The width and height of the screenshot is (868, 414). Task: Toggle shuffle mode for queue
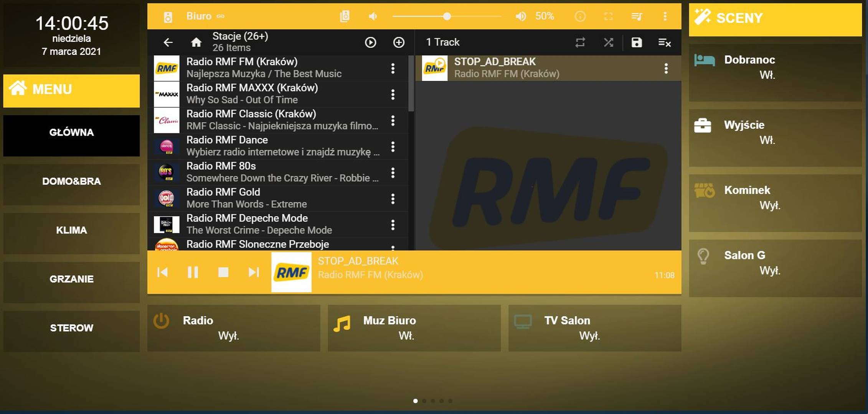pyautogui.click(x=608, y=42)
